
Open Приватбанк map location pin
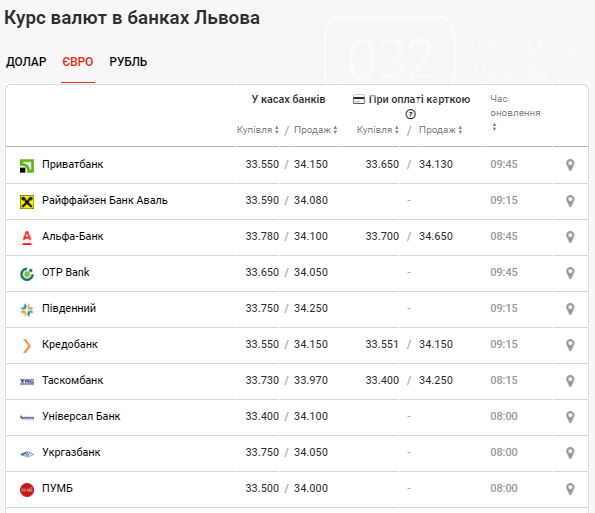coord(570,165)
